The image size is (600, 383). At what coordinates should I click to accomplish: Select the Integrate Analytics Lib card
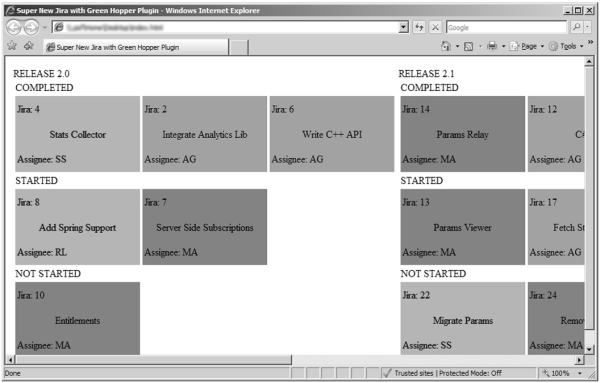click(205, 134)
